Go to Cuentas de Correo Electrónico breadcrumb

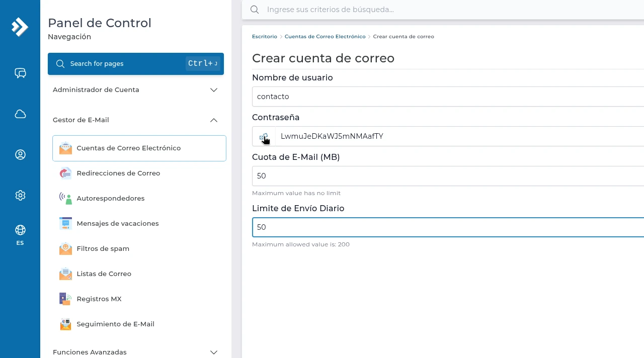(x=325, y=37)
